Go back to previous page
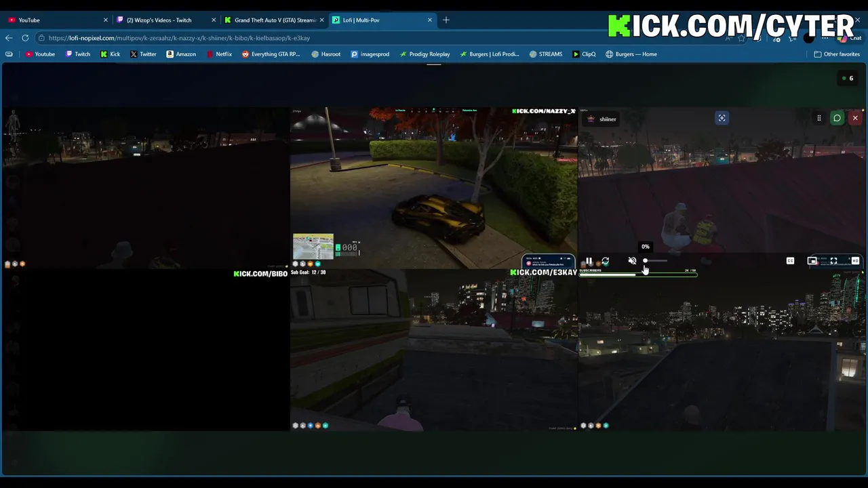 (x=9, y=38)
